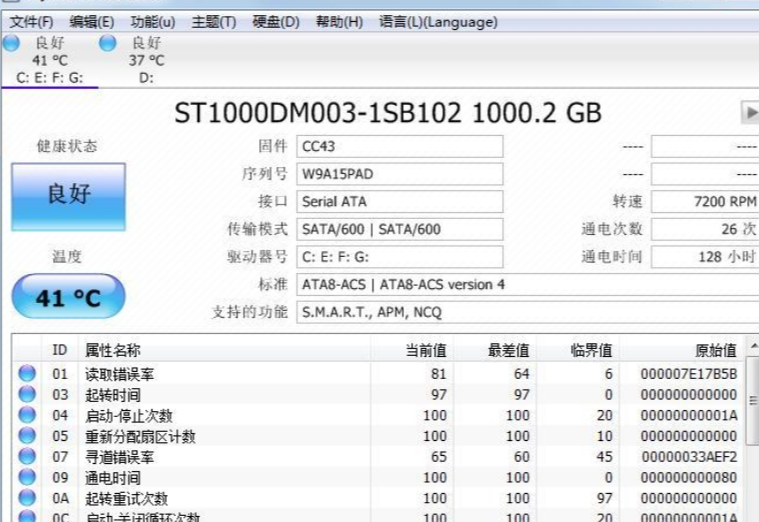Click the 固件 field showing CC43

click(399, 146)
